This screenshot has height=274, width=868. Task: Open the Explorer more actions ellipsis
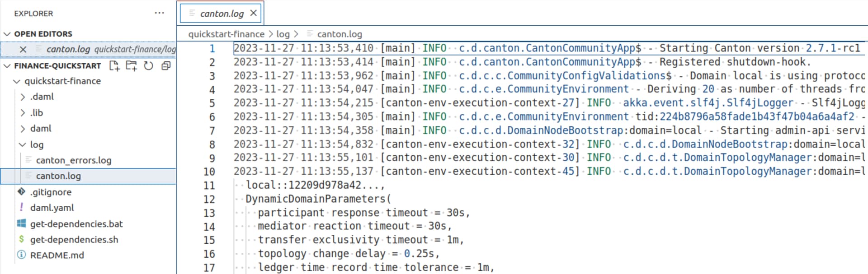[159, 13]
